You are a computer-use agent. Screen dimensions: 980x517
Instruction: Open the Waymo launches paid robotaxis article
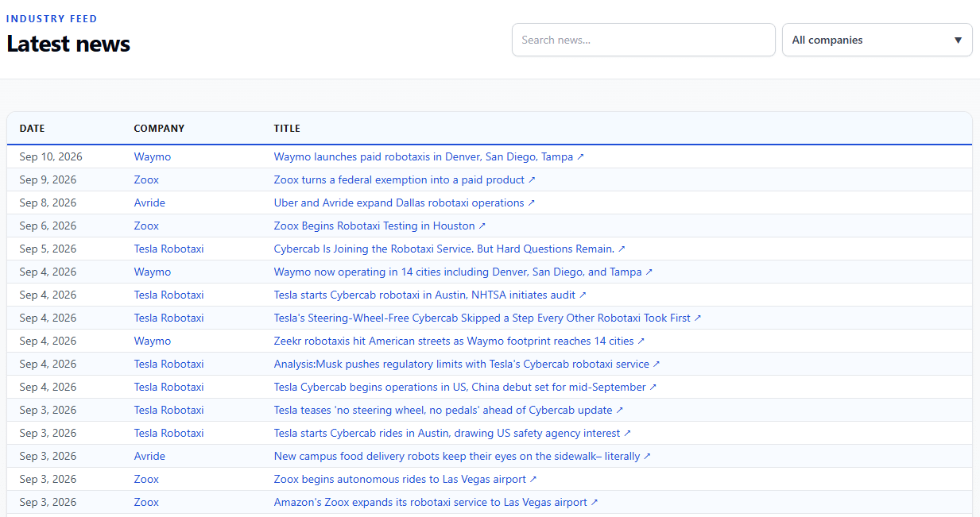tap(424, 157)
